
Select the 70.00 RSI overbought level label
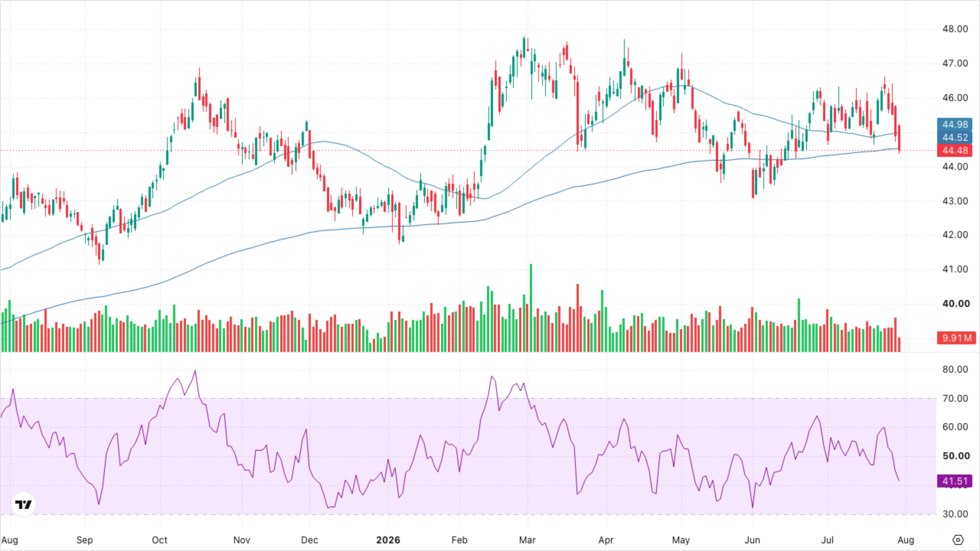[955, 398]
